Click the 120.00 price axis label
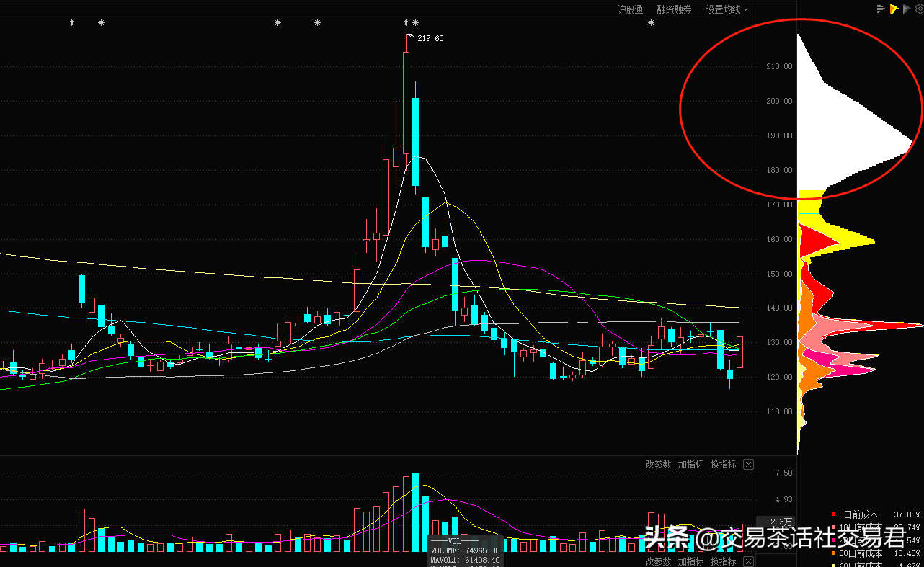Screen dimensions: 924x567 [779, 377]
